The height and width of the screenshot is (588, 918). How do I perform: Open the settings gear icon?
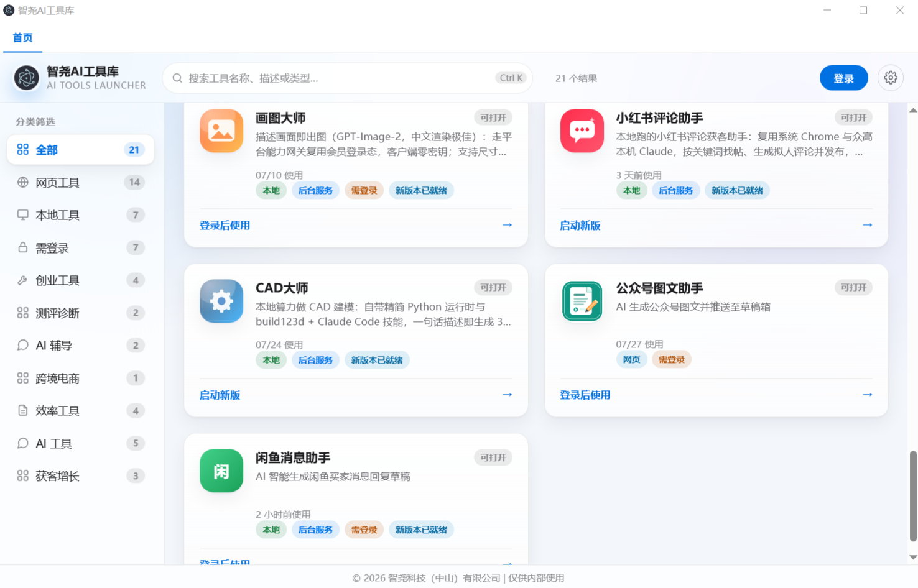[x=891, y=78]
